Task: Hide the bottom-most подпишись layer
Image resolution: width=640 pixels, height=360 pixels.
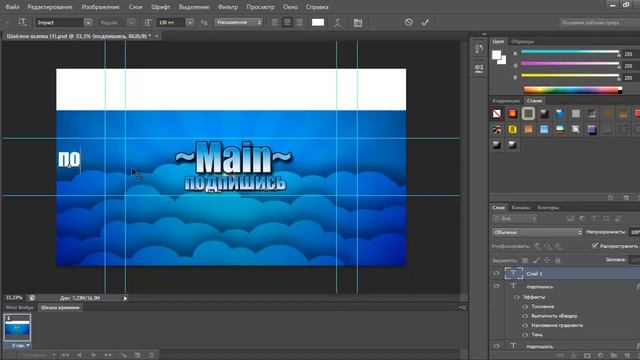Action: (496, 346)
